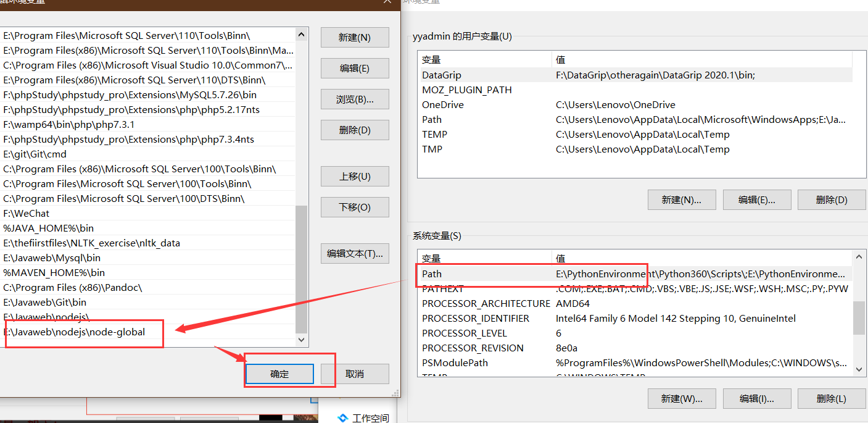Click 编辑文本(T) to edit path as text
Screen dimensions: 868x423
tap(355, 253)
